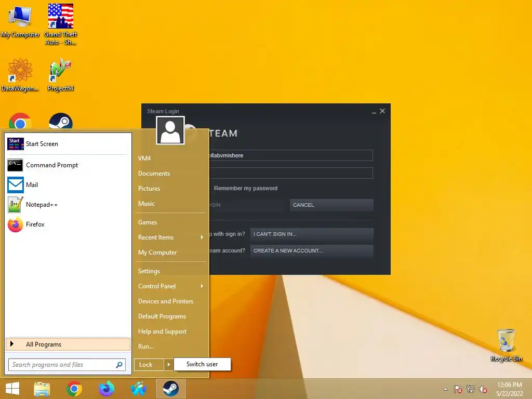Click the user account picture in Start menu

(170, 130)
